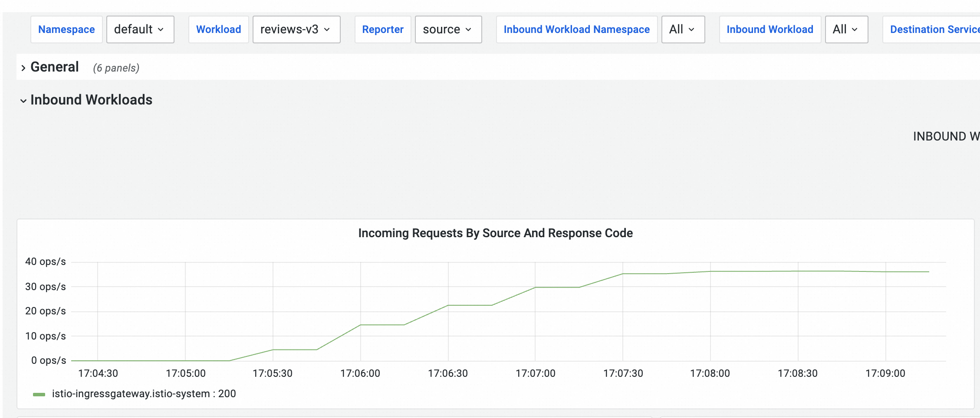The image size is (980, 418).
Task: Click the 17:04:30 time axis label
Action: point(98,373)
